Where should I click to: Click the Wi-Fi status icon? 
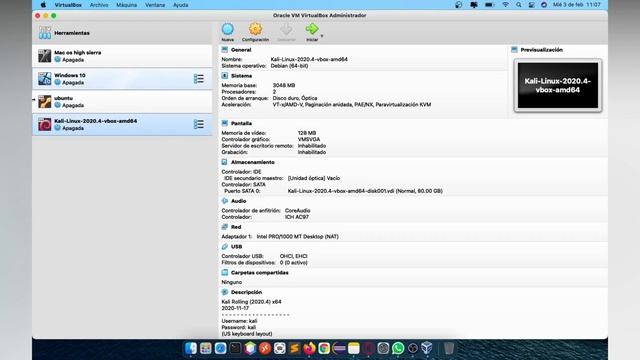[505, 5]
